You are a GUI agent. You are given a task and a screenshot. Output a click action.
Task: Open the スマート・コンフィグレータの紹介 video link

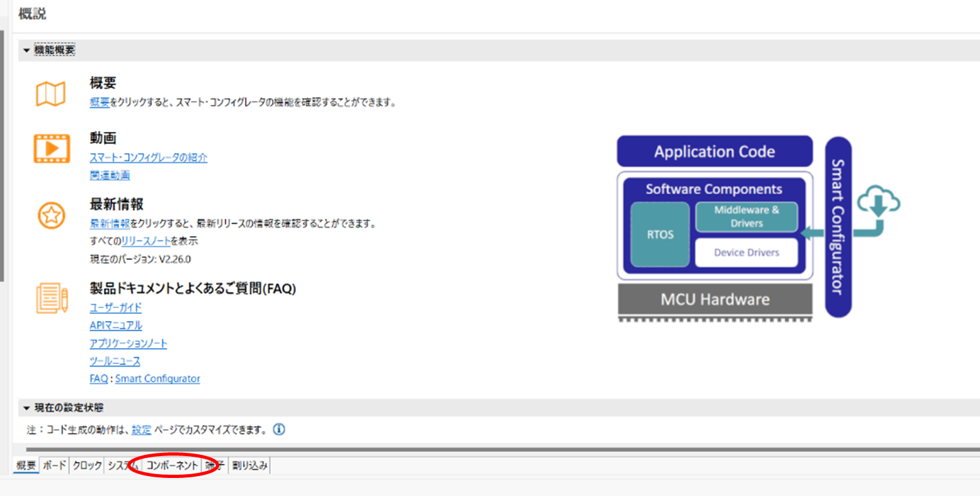[x=149, y=158]
